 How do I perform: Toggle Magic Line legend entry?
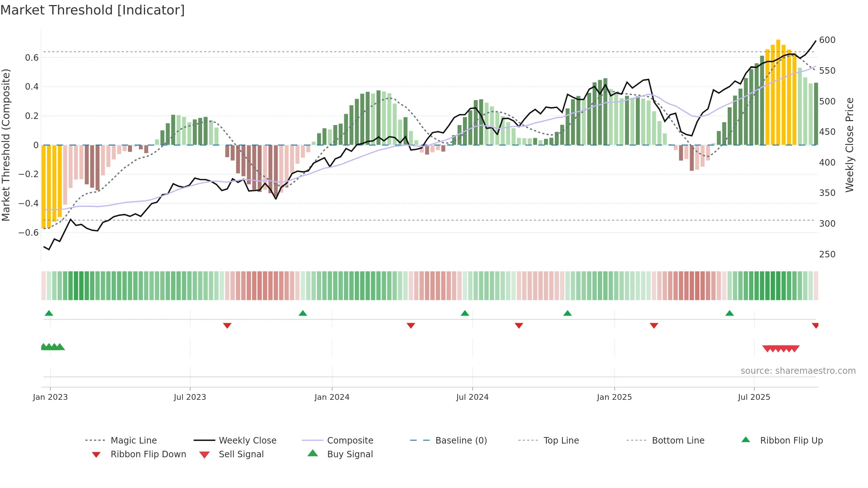coord(121,440)
